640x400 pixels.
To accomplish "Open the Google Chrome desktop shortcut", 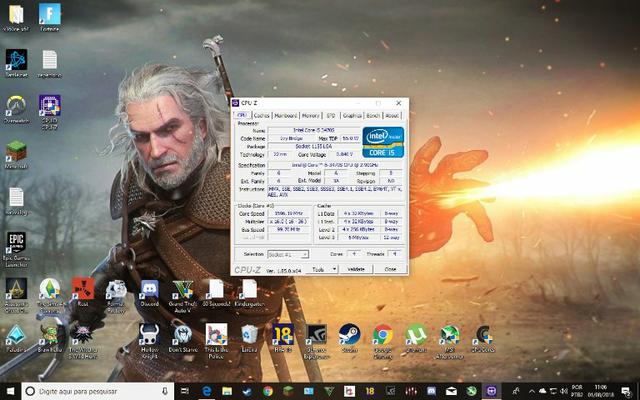I will (383, 341).
